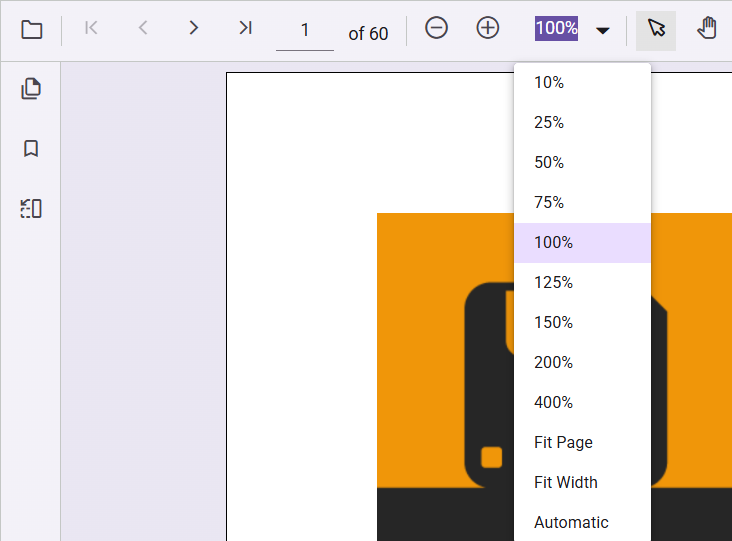Click the current page number field
732x541 pixels.
pyautogui.click(x=305, y=31)
